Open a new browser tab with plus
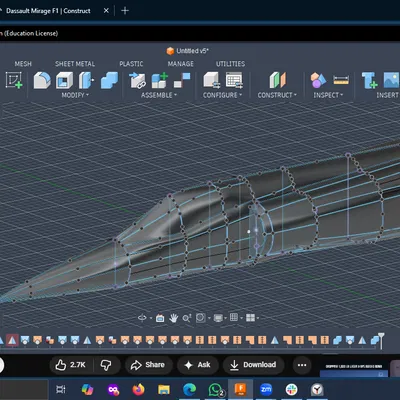 point(125,11)
